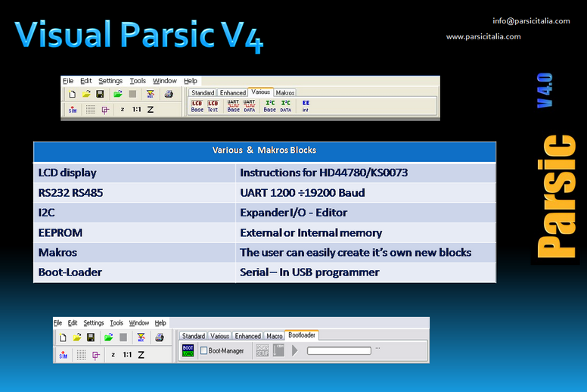Switch to the Macro tab

coord(275,336)
